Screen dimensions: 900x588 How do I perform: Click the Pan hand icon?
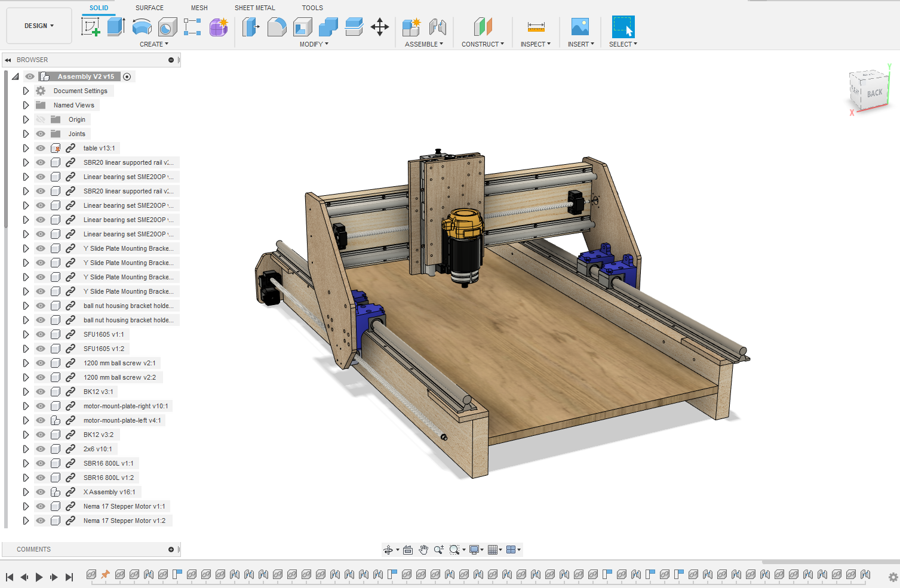tap(423, 550)
